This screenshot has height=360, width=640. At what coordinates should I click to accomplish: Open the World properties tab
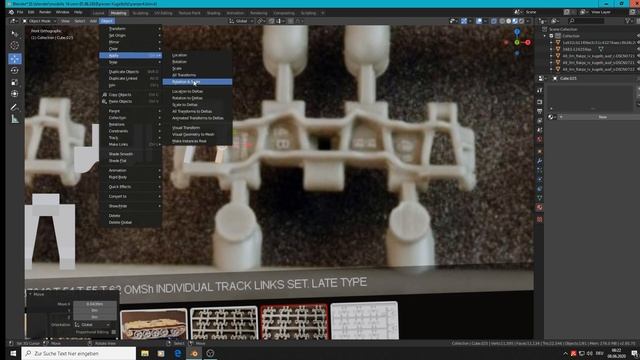coord(540,140)
